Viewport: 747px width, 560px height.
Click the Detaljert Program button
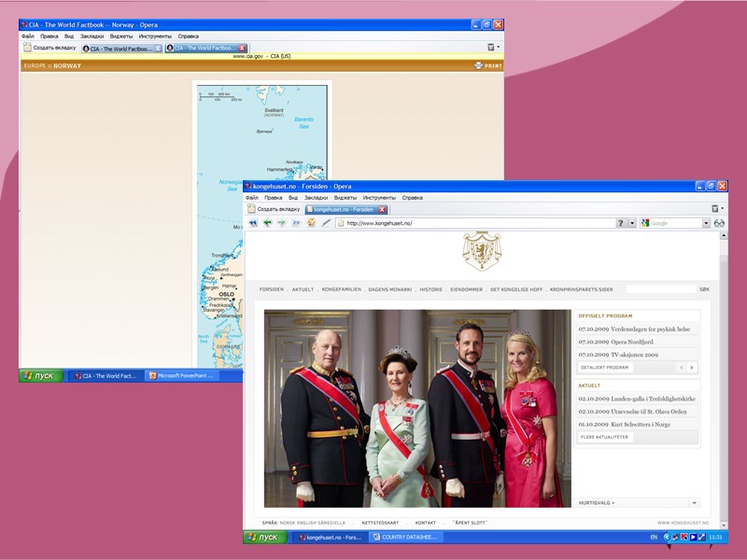[x=604, y=368]
